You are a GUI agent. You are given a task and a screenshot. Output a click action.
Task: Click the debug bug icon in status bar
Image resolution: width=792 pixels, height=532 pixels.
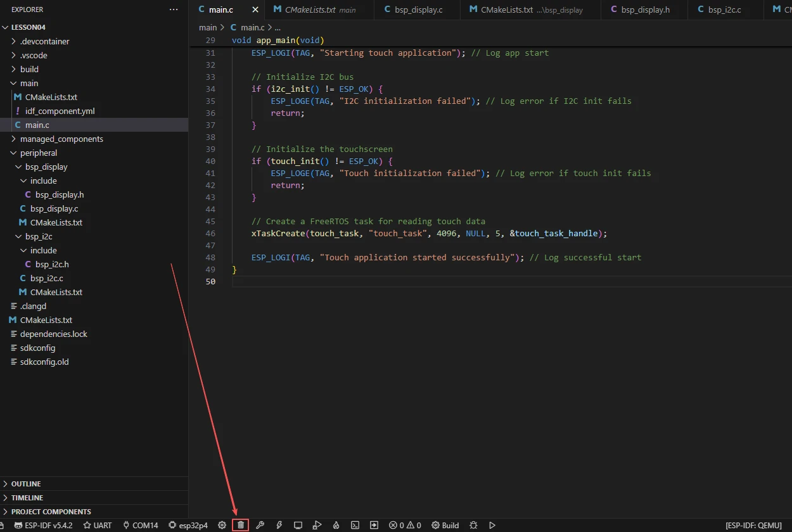(473, 525)
